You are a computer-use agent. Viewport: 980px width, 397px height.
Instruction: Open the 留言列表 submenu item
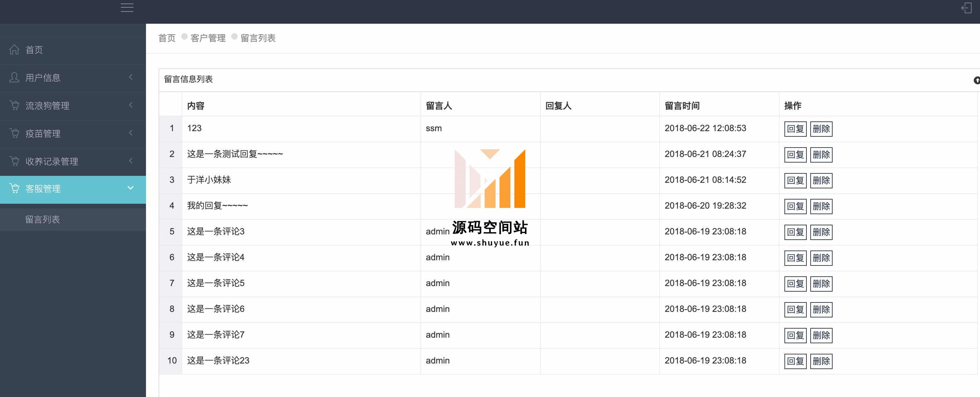73,219
